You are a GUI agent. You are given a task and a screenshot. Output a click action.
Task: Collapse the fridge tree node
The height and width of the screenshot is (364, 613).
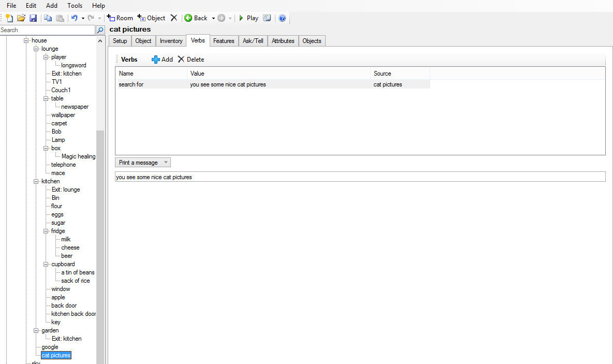pos(46,231)
